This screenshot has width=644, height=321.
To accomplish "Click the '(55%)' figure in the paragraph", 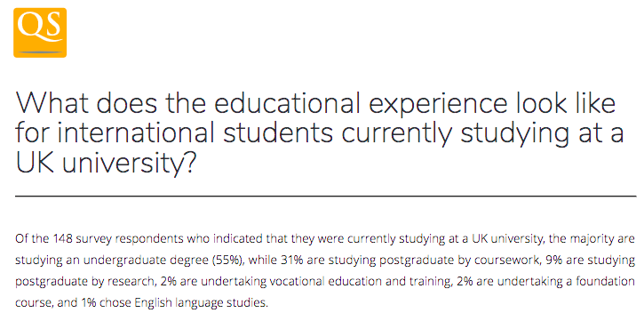I will click(x=229, y=261).
